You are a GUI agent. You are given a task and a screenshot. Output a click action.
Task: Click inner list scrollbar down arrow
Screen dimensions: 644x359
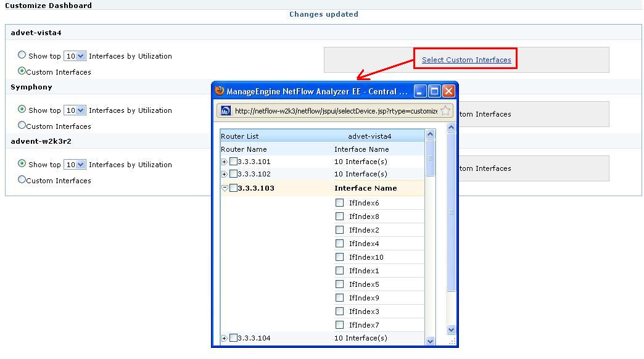(431, 341)
